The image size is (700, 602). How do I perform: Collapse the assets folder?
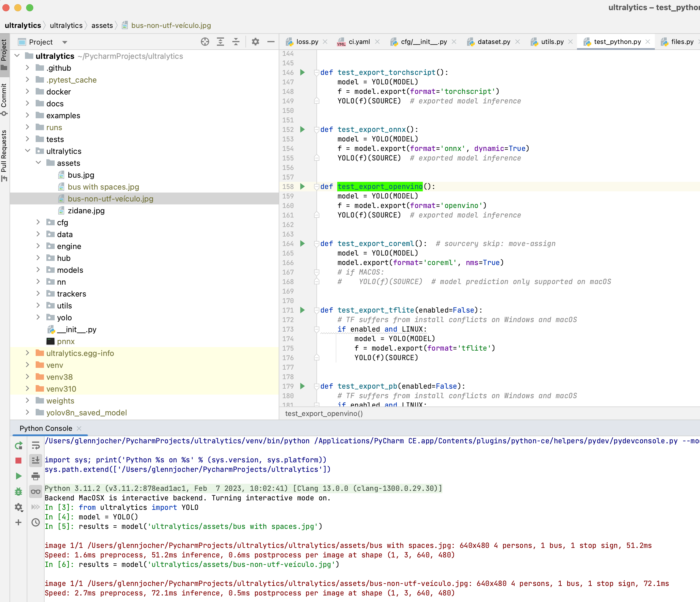(x=39, y=163)
